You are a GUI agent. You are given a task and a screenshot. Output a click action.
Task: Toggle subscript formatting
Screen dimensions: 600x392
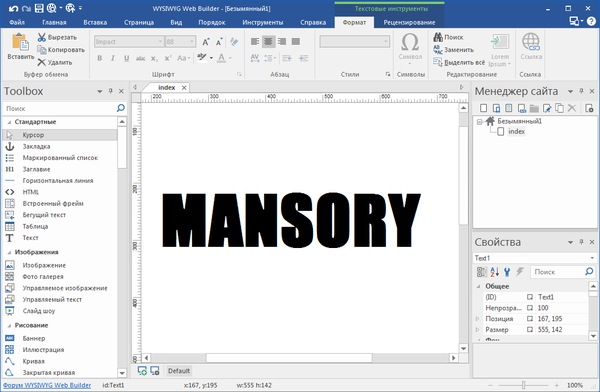coord(154,58)
